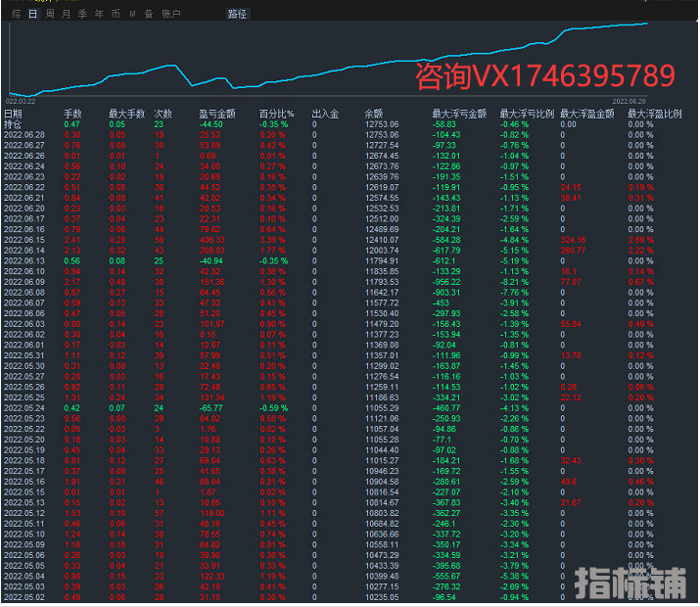Switch to the 综 summary tab
This screenshot has height=607, width=700.
click(x=14, y=15)
